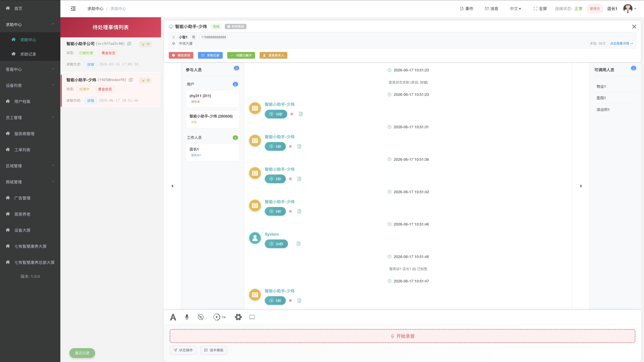Open the 中文 language dropdown

point(515,9)
